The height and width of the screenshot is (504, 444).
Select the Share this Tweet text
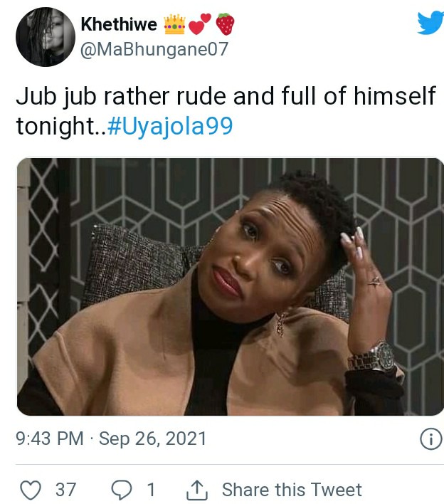click(292, 490)
